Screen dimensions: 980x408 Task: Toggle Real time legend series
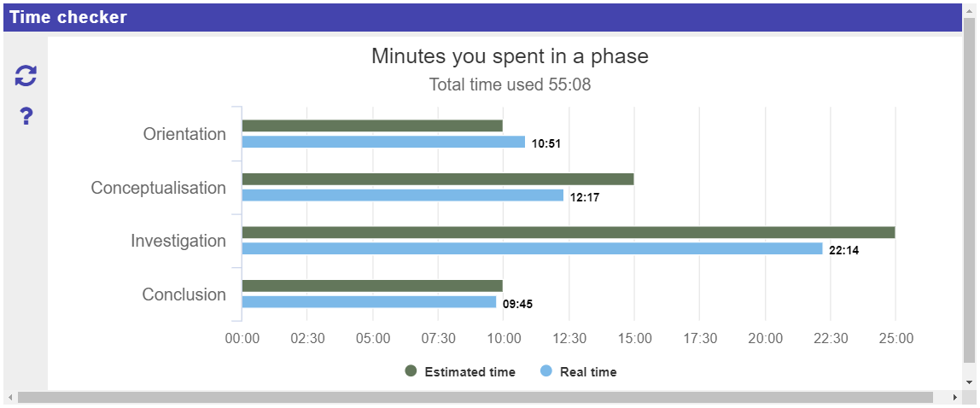[587, 371]
